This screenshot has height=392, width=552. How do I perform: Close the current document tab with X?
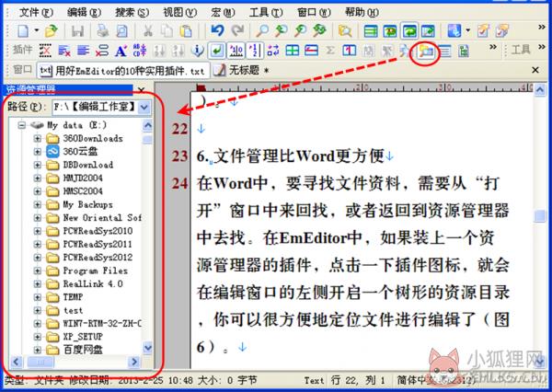(535, 70)
